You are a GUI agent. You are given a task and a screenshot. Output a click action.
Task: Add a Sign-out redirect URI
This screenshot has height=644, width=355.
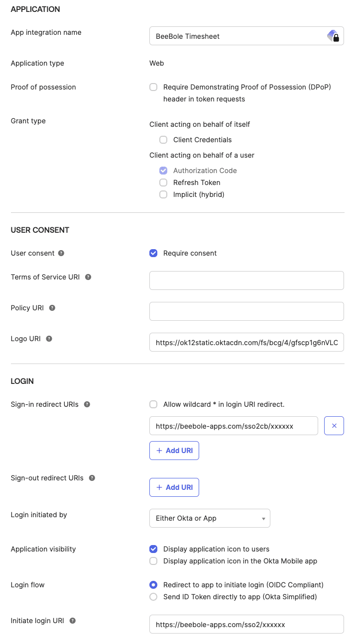pyautogui.click(x=174, y=487)
